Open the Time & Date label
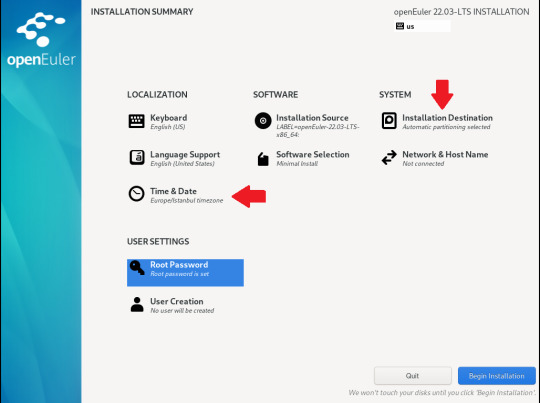 (x=173, y=191)
